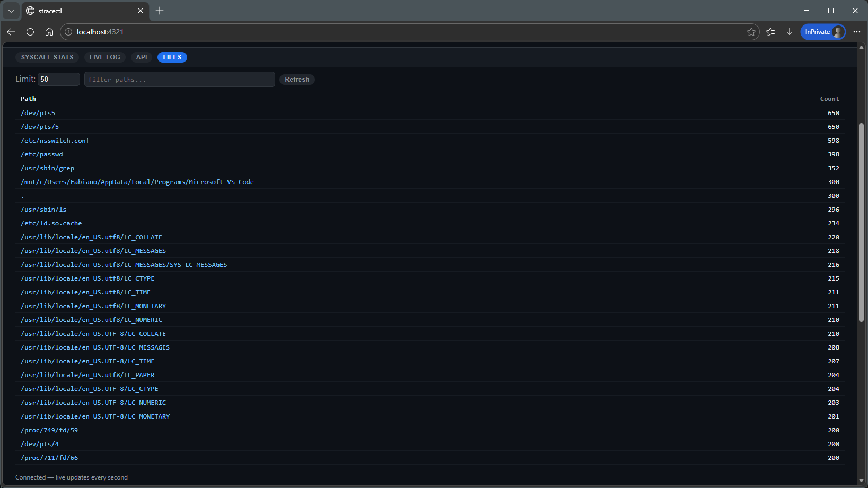
Task: Click the /usr/sbin/grep path link
Action: click(x=47, y=168)
